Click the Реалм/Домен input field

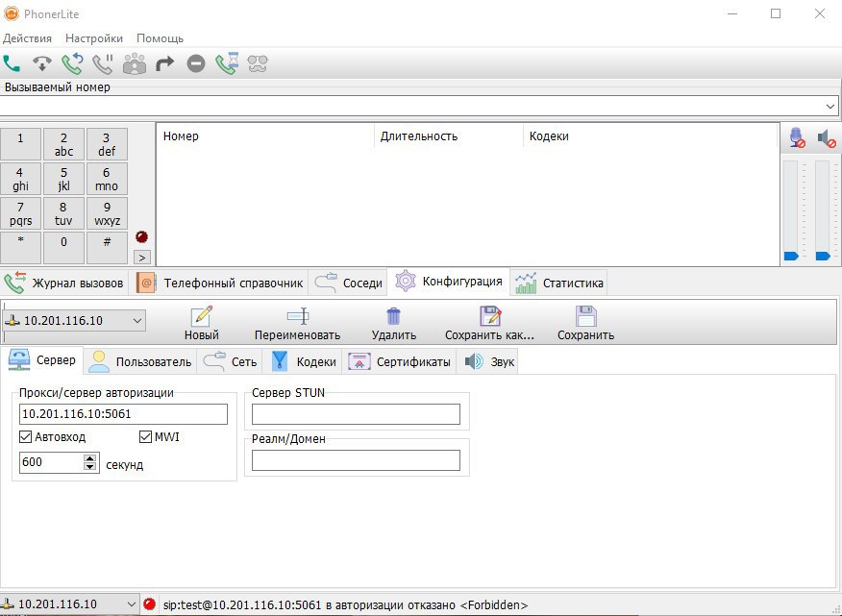pyautogui.click(x=356, y=460)
